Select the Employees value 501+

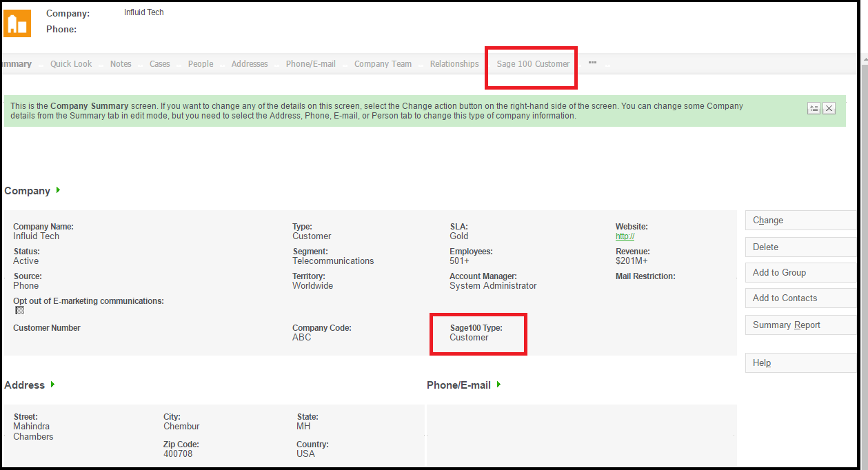459,261
